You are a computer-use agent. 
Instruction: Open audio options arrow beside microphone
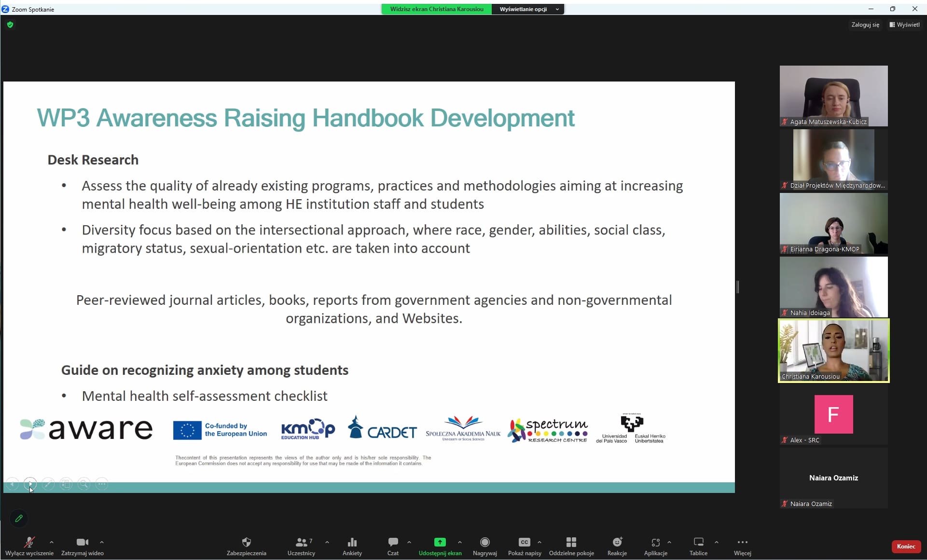click(52, 542)
